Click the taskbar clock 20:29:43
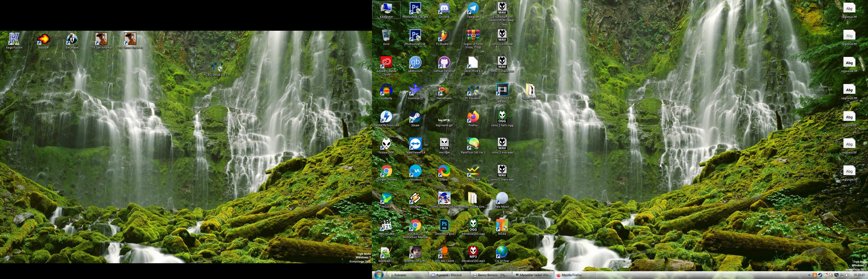This screenshot has height=279, width=868. tap(859, 275)
